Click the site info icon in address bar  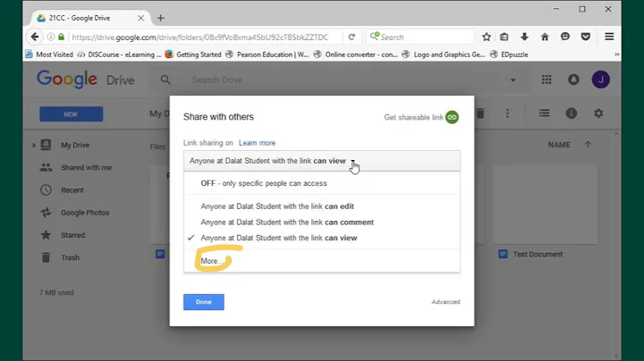coord(51,37)
